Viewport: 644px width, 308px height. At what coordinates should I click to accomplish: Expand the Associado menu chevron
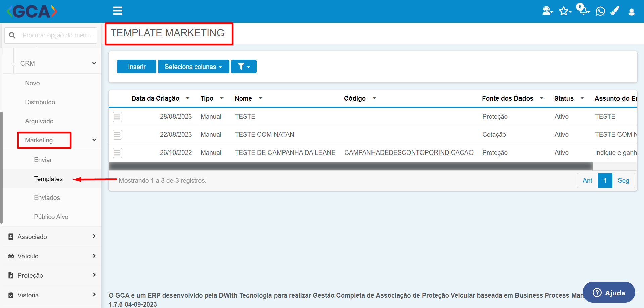(94, 236)
